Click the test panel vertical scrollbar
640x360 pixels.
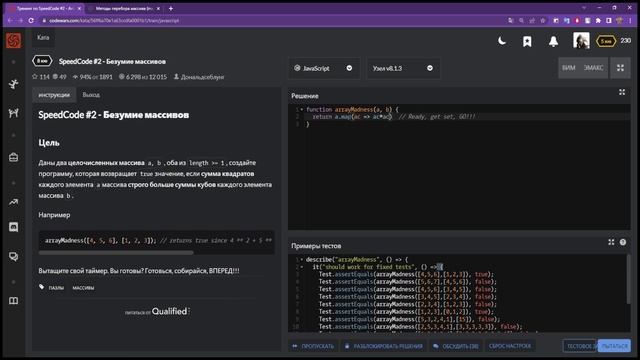coord(628,280)
